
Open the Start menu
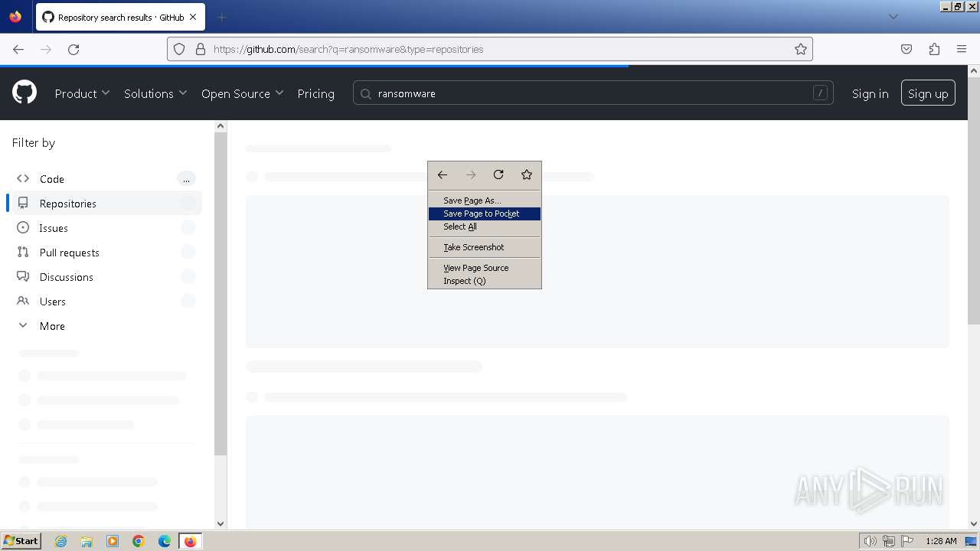[x=21, y=541]
